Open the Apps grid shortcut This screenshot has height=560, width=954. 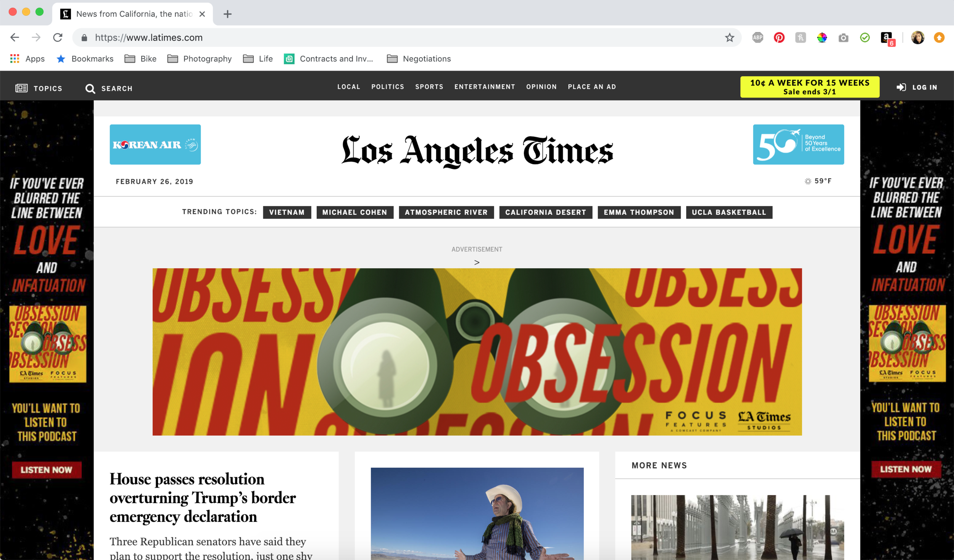[x=27, y=59]
